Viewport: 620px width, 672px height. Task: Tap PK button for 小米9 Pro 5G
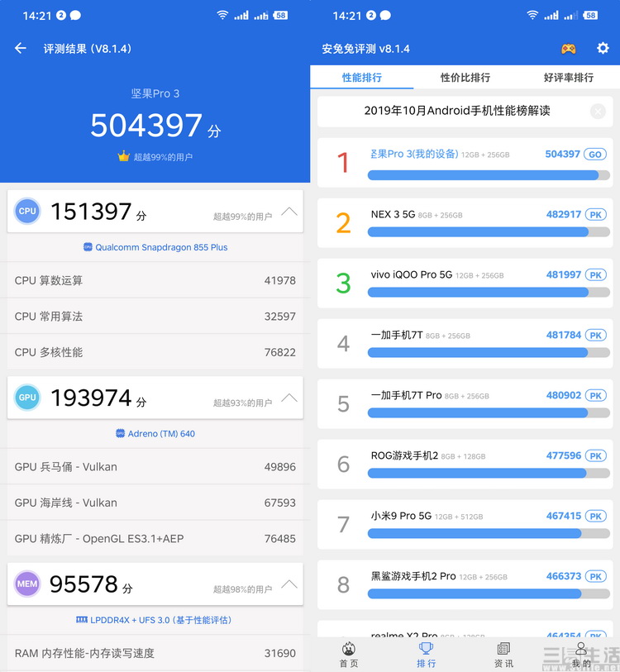pos(595,516)
